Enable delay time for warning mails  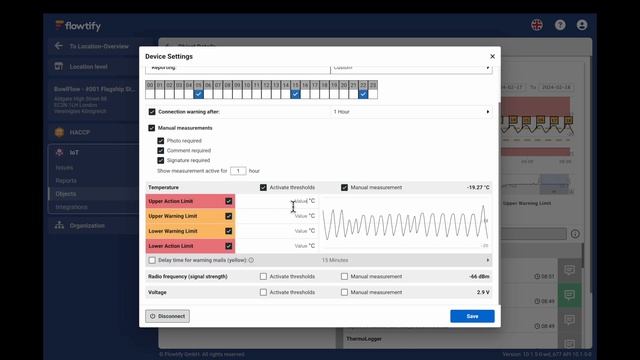coord(152,260)
